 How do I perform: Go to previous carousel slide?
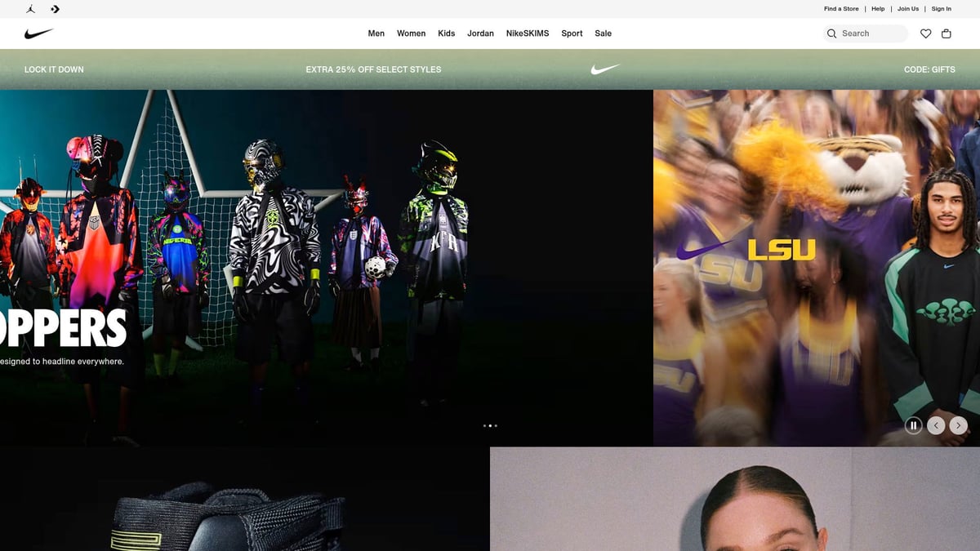[936, 425]
